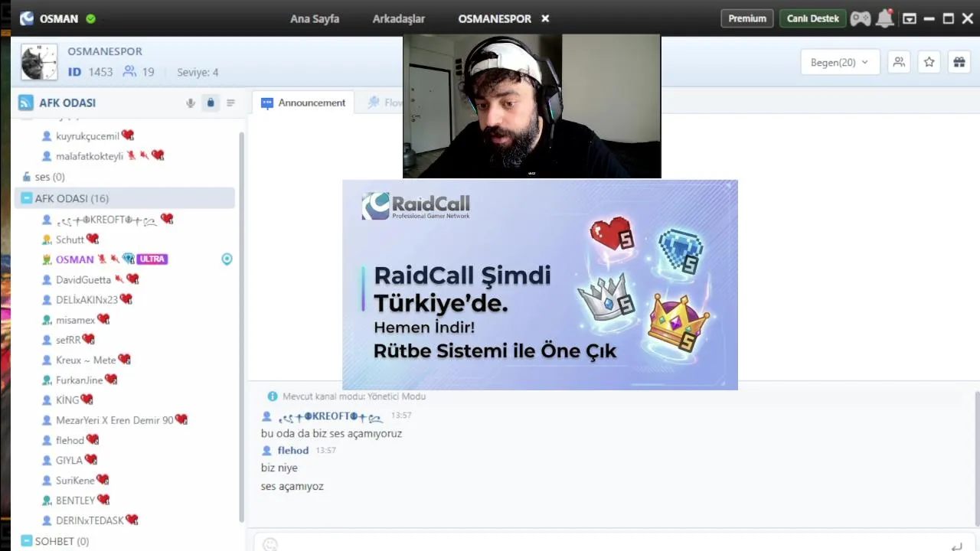Select user kuyrukçucemil in list
This screenshot has height=551, width=980.
click(87, 135)
